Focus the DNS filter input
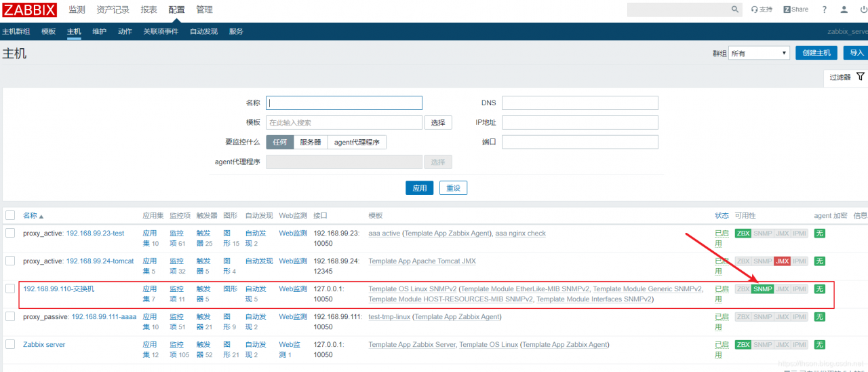 (580, 103)
